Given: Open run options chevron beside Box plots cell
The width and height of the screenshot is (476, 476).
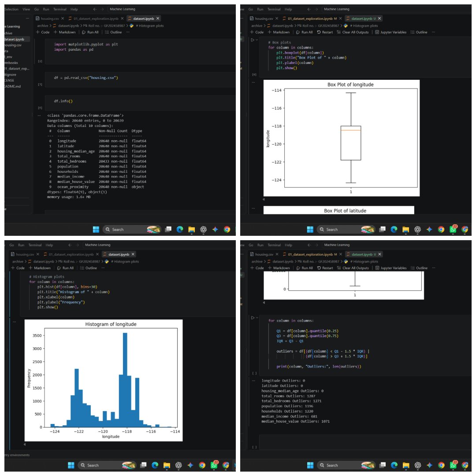Looking at the screenshot, I should click(x=257, y=40).
